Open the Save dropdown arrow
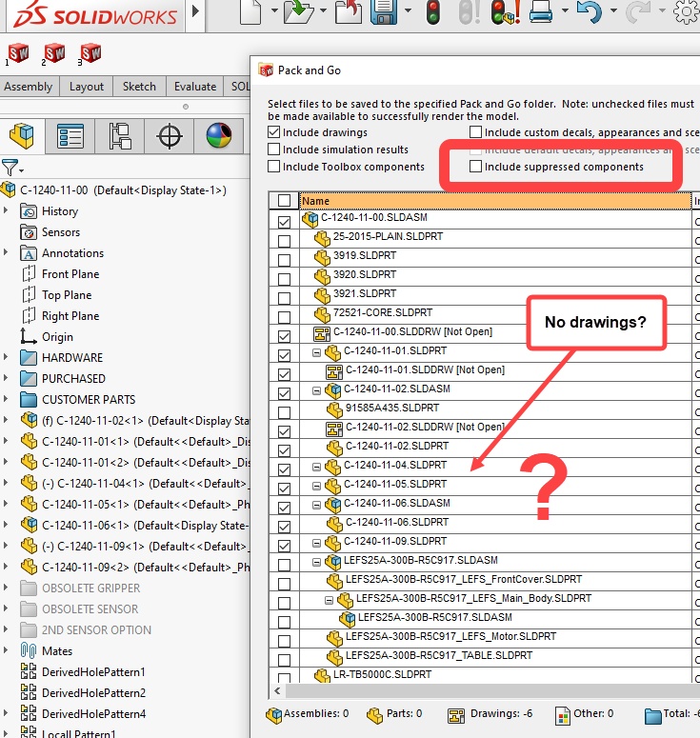 [x=408, y=10]
